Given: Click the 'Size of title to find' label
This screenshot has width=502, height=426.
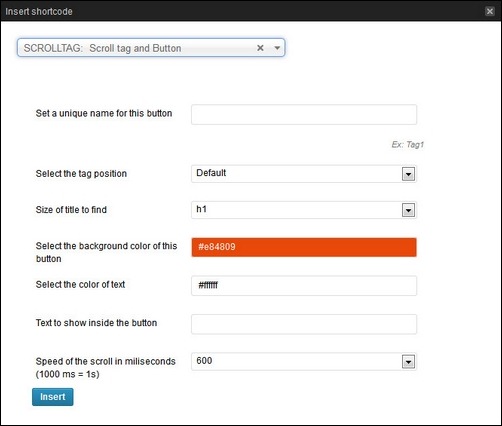Looking at the screenshot, I should tap(71, 210).
